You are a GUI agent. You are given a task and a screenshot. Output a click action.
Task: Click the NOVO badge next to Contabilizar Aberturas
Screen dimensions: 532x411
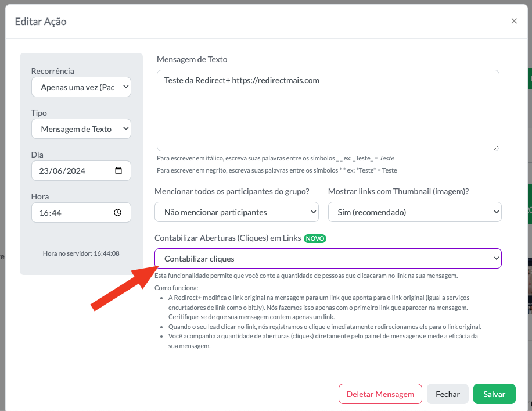coord(315,238)
